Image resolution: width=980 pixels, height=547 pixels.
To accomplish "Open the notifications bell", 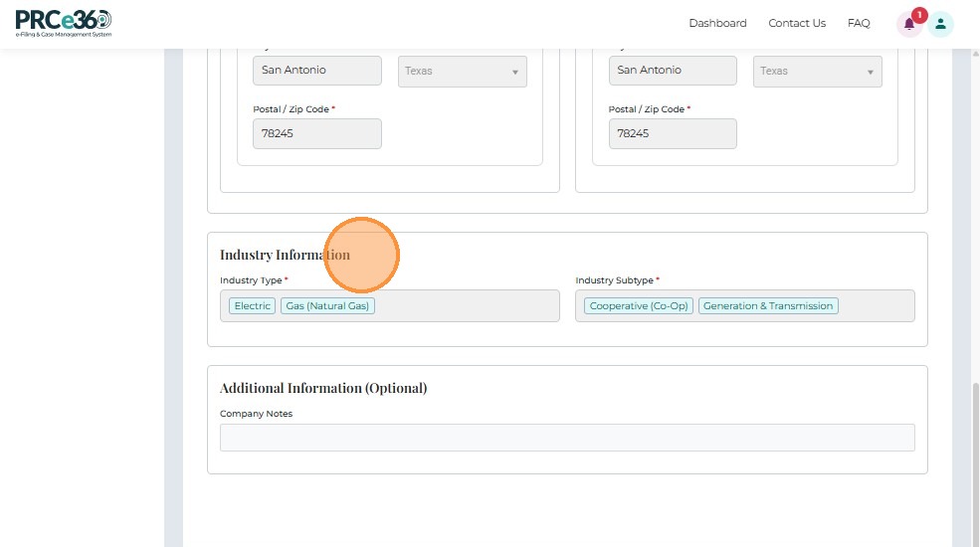I will pos(908,24).
